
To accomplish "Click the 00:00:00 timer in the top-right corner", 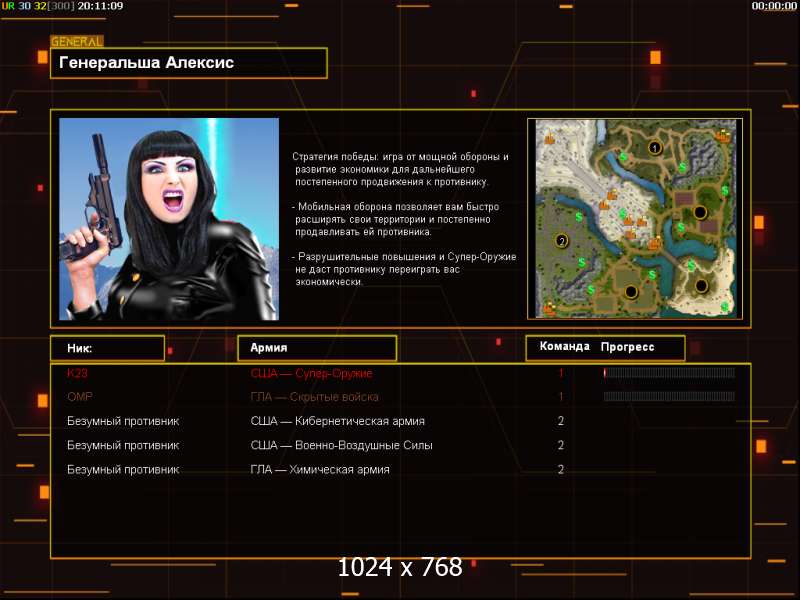I will (x=773, y=7).
